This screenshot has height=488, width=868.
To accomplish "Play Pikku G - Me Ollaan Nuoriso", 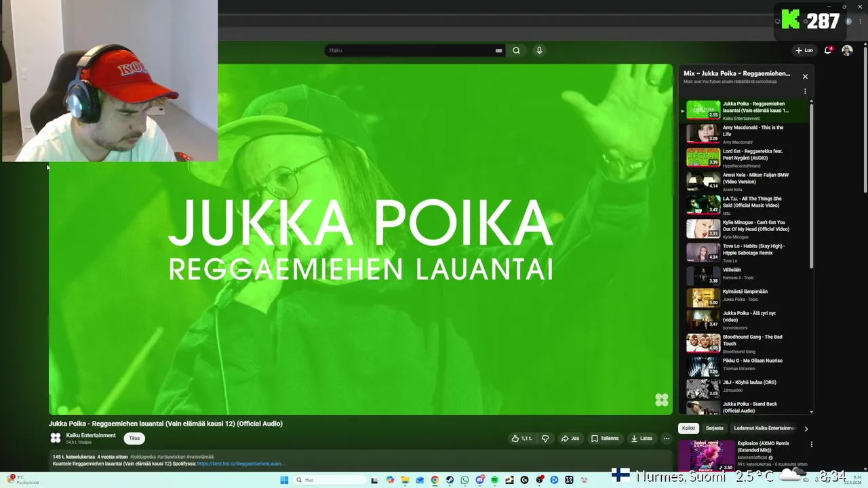I will 746,366.
